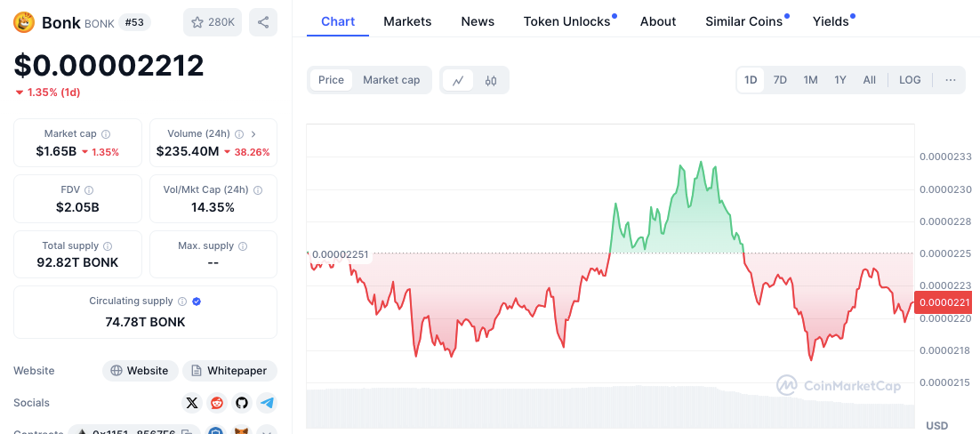The height and width of the screenshot is (434, 980).
Task: Open Bonk's Reddit social link
Action: tap(217, 403)
